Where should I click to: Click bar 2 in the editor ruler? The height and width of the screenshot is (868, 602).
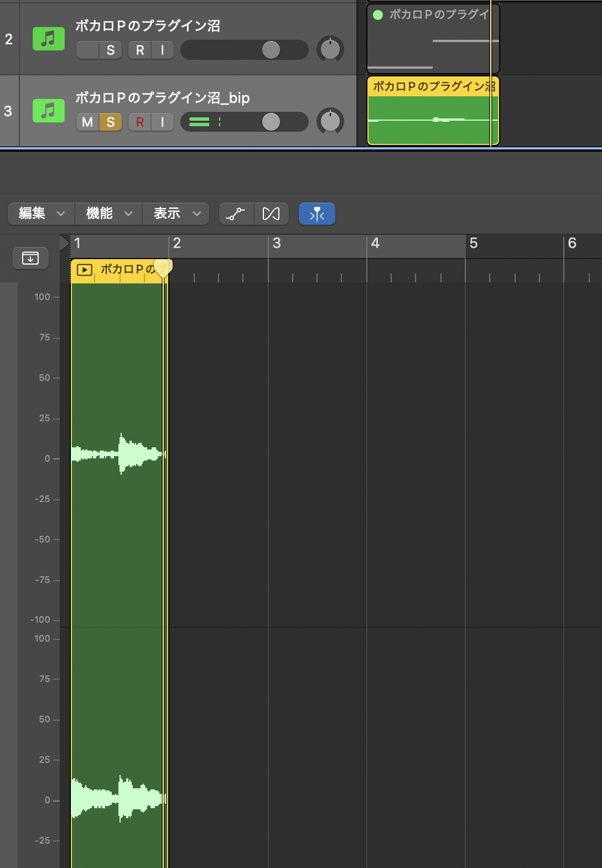177,243
